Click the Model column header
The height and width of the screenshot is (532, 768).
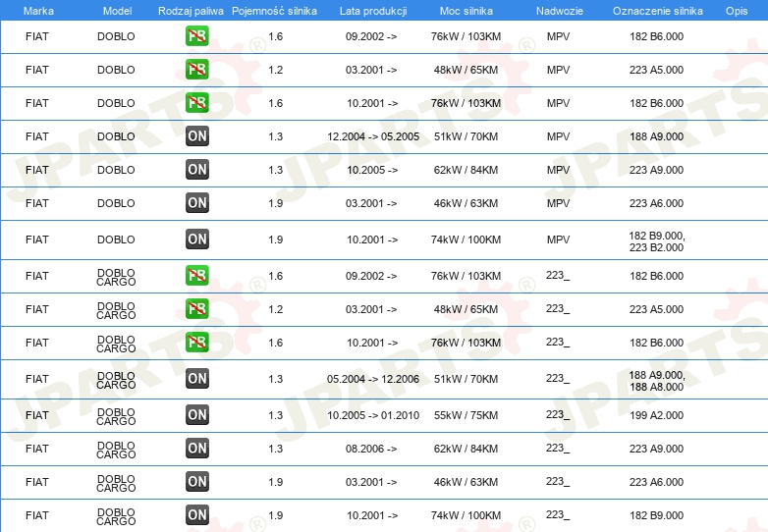click(x=117, y=11)
